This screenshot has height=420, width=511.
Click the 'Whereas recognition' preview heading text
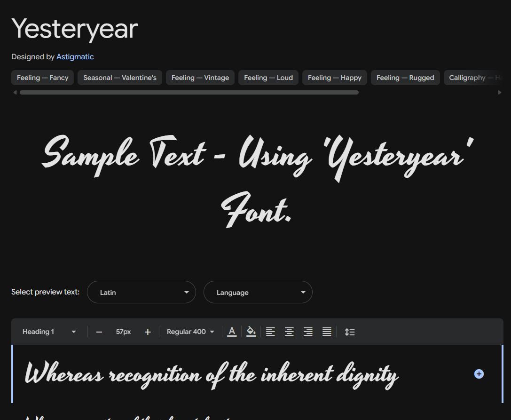(212, 375)
